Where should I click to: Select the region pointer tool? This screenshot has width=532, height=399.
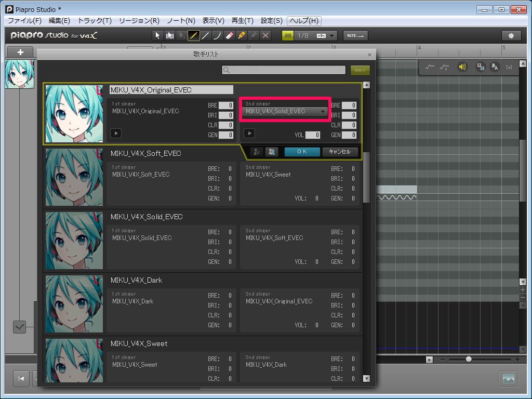click(x=170, y=36)
